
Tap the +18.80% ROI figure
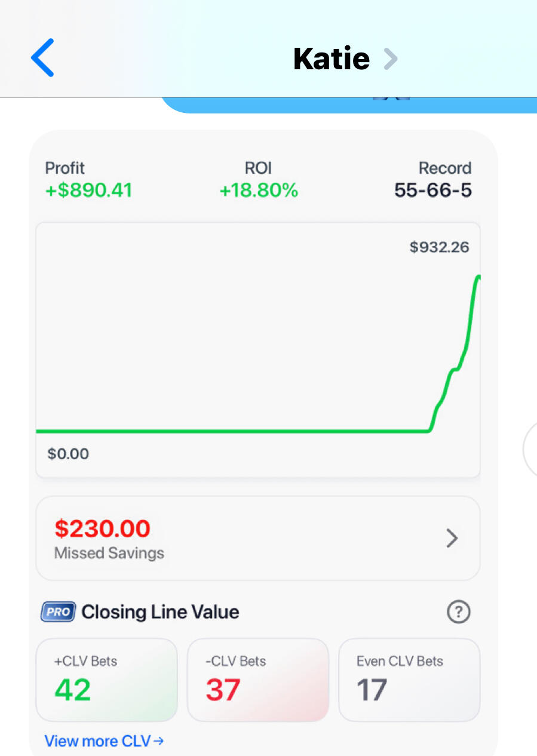[259, 190]
